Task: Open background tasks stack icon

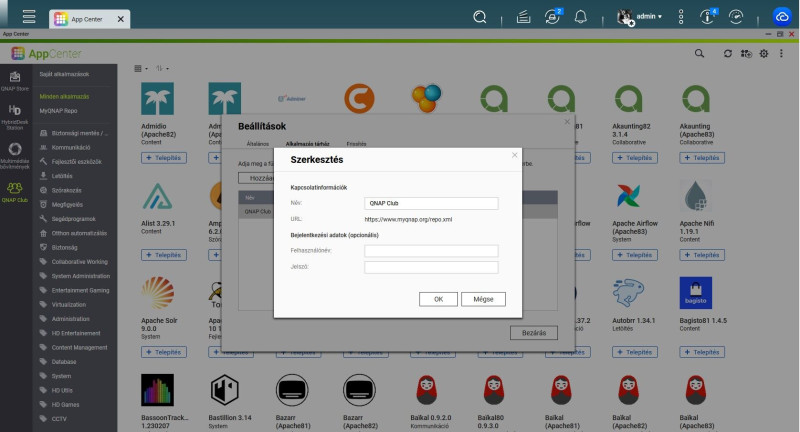Action: pyautogui.click(x=523, y=17)
